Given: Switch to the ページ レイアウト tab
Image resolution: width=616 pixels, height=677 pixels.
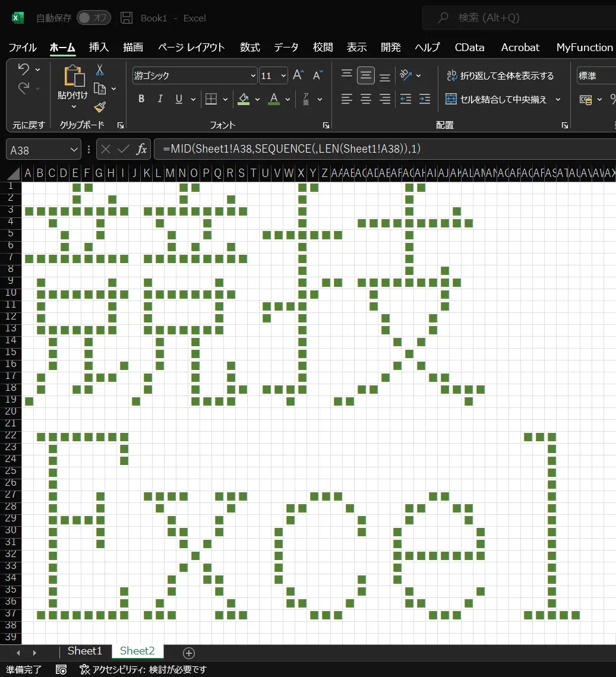Looking at the screenshot, I should [191, 47].
